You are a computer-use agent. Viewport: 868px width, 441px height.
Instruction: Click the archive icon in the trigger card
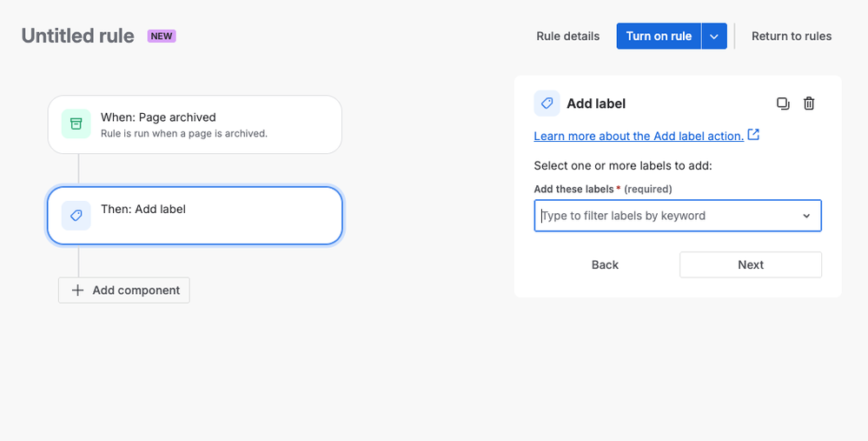76,124
